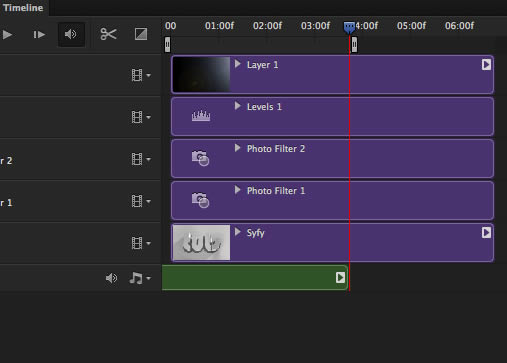Choose the transition icon next to scissors
This screenshot has height=363, width=507.
[141, 34]
